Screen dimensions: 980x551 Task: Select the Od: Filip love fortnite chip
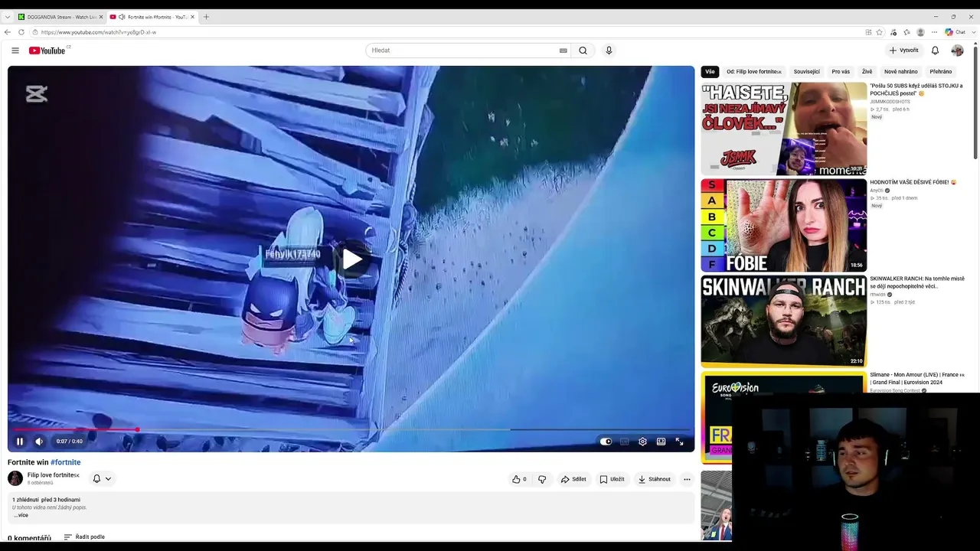tap(754, 72)
